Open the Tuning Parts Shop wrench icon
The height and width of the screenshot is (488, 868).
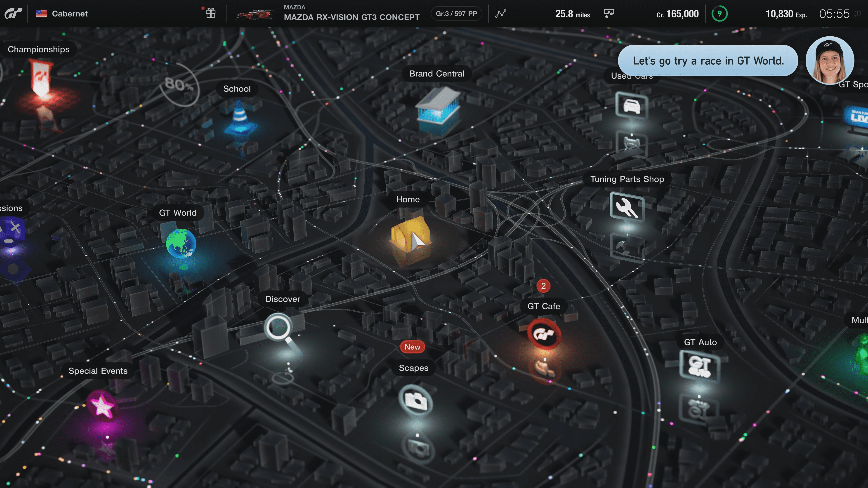point(627,207)
